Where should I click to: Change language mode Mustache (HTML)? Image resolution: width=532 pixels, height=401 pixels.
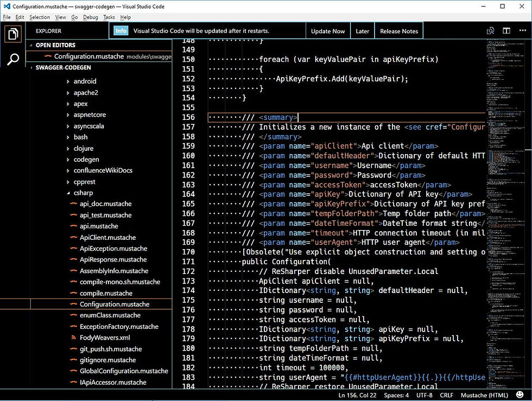[x=484, y=395]
